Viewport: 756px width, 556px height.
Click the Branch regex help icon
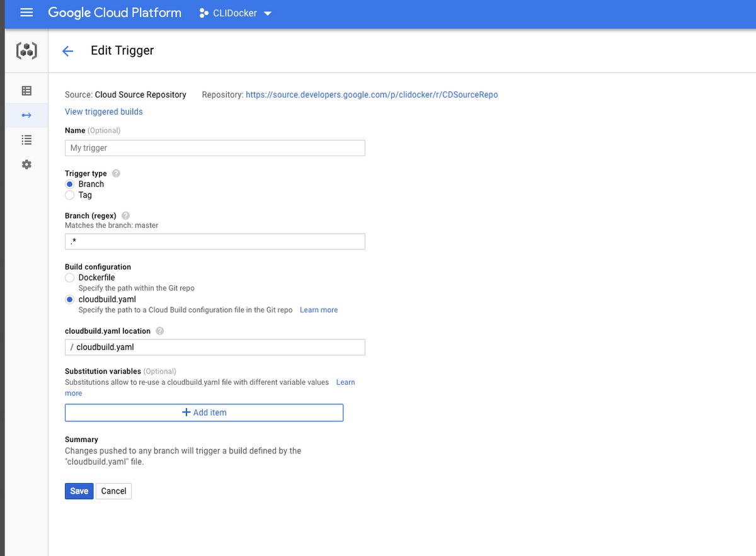(x=125, y=215)
